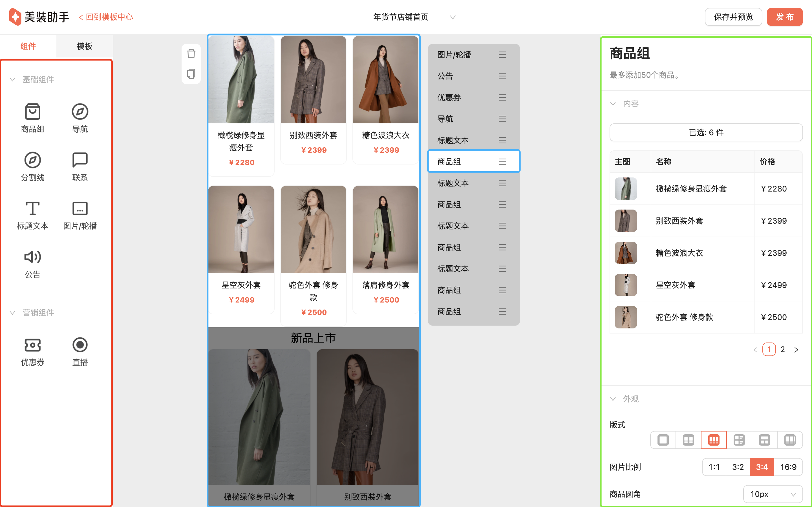This screenshot has height=507, width=812.
Task: Click the duplicate component icon
Action: 191,74
